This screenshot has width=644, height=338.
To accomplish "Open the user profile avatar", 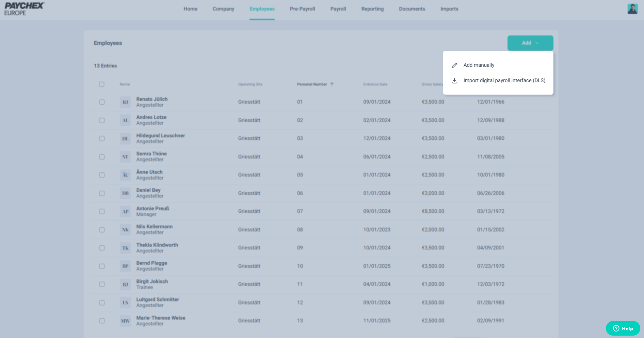I will click(632, 9).
